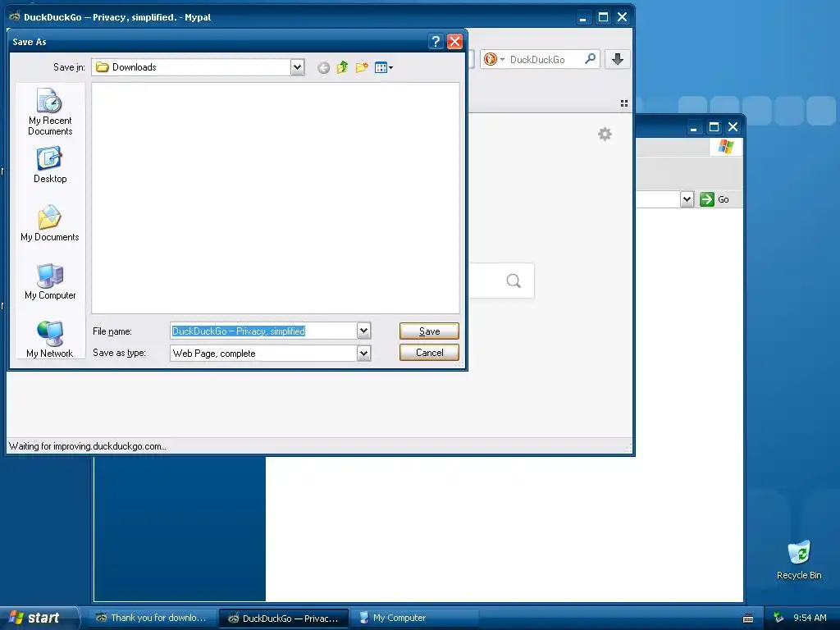Click the search magnifier in Mypal search bar
Image resolution: width=840 pixels, height=630 pixels.
(591, 59)
